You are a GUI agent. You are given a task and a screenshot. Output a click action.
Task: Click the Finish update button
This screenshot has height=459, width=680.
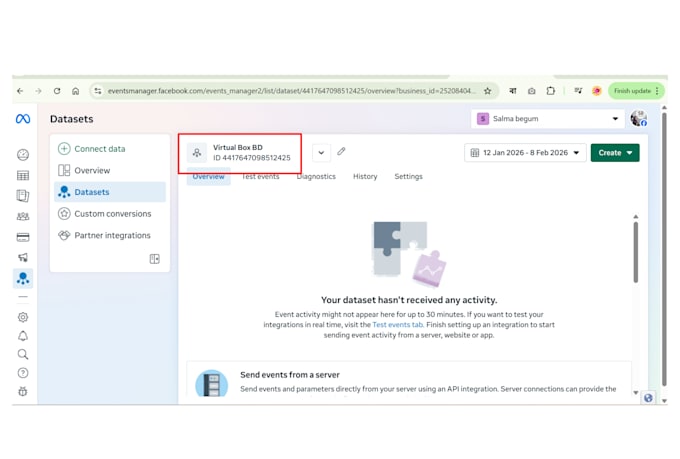click(636, 91)
